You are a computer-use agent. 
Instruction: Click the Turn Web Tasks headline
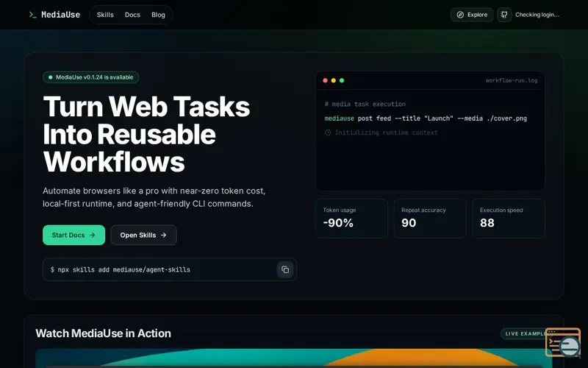click(146, 134)
